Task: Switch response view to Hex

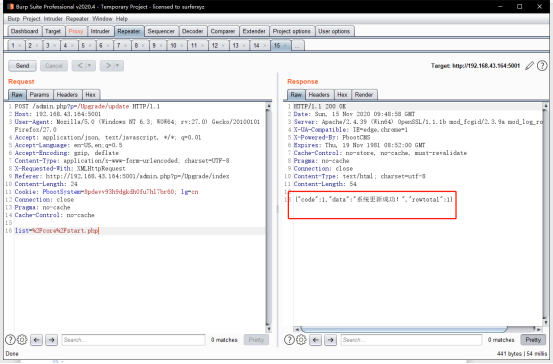Action: click(x=342, y=95)
